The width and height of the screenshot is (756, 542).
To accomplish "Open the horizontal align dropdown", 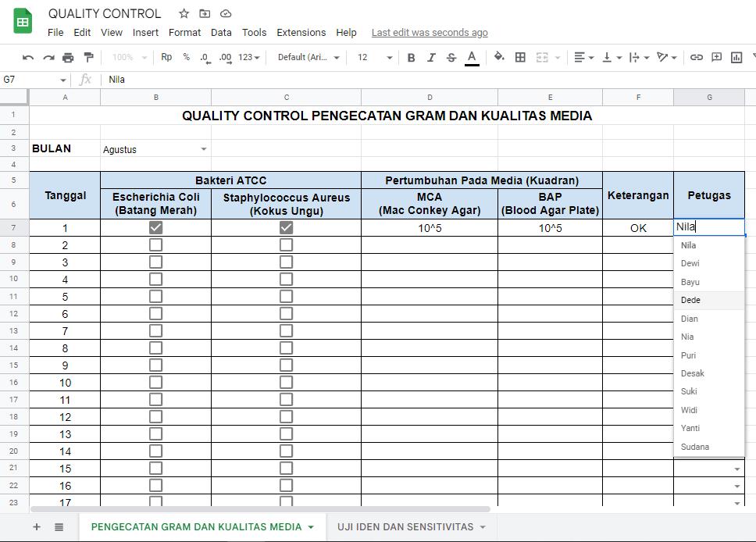I will tap(584, 57).
